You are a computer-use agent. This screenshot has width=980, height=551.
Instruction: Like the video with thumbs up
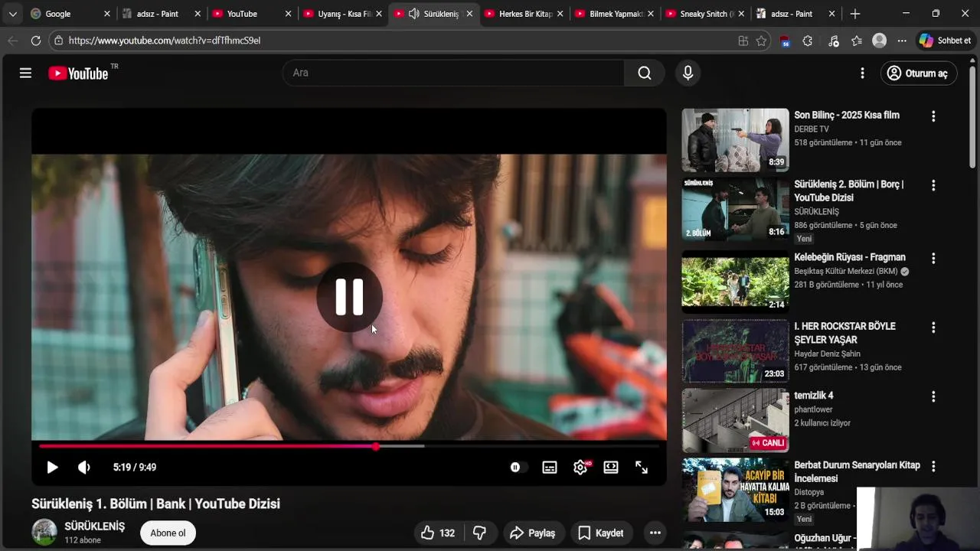(x=438, y=533)
